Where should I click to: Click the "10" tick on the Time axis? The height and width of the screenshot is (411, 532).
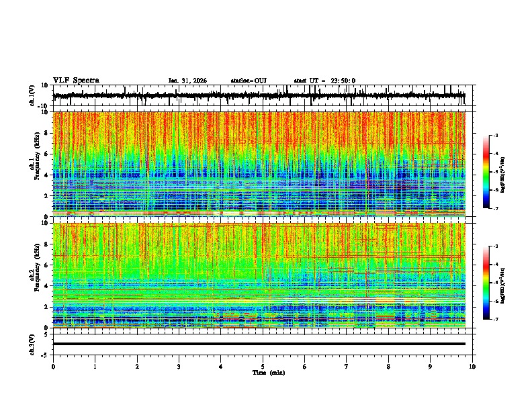click(472, 367)
